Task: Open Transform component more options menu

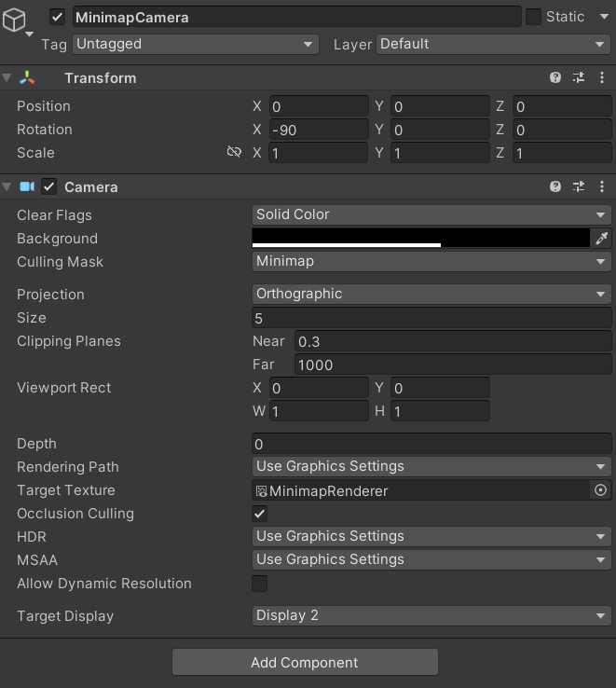Action: (601, 77)
